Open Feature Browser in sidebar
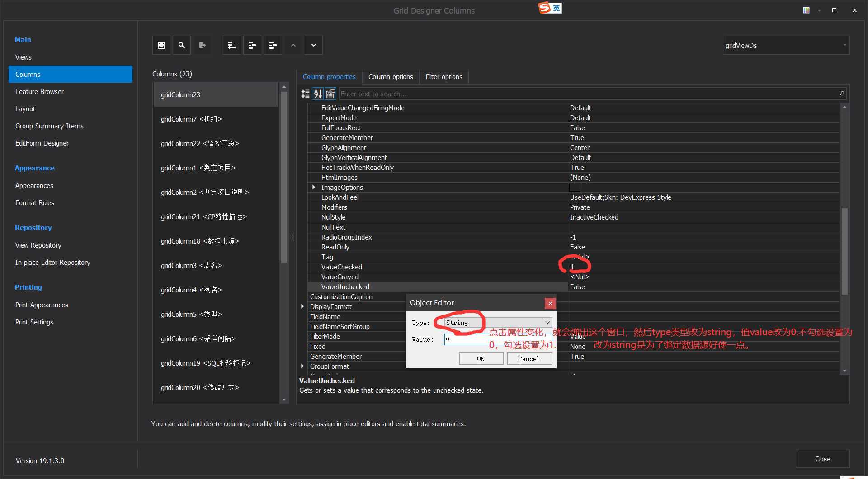 [x=71, y=92]
